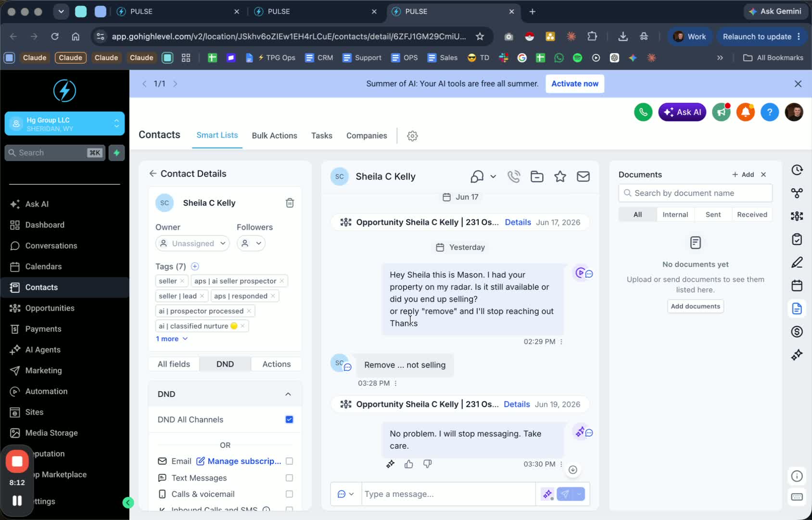
Task: Click the Ask AI purple button
Action: point(682,112)
